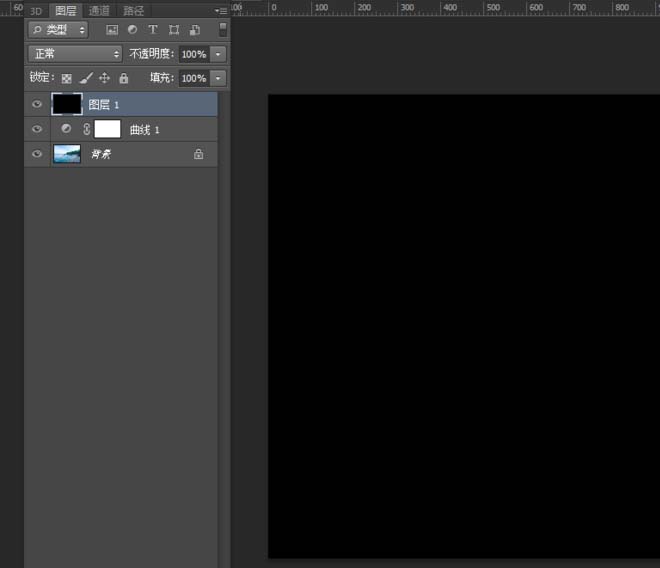Image resolution: width=660 pixels, height=568 pixels.
Task: Click the Curves adjustment icon on 曲线 1
Action: (66, 129)
